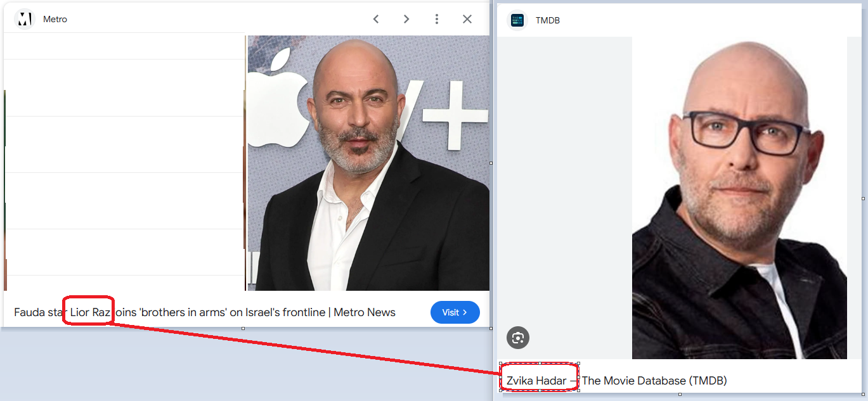Click the Metro source name text
Screen dimensions: 868x401
click(x=55, y=20)
